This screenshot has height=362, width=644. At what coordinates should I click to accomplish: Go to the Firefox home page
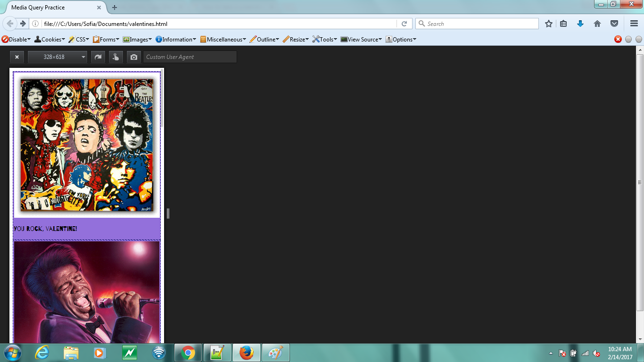coord(597,24)
